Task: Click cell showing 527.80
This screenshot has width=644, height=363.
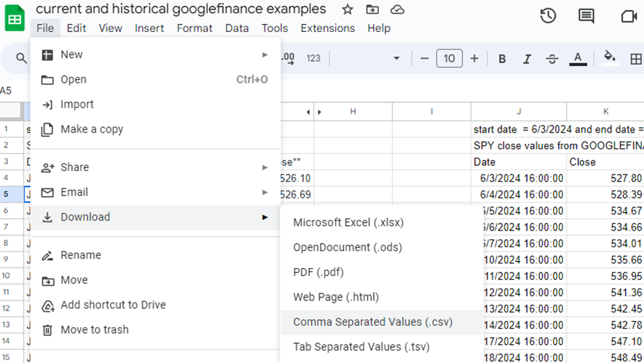Action: tap(606, 178)
